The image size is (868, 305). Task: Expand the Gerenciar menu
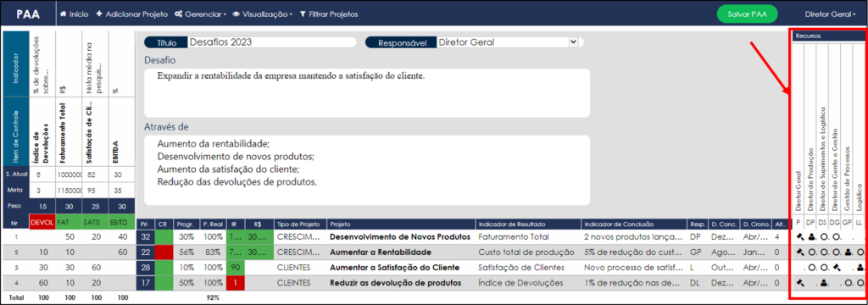(200, 14)
